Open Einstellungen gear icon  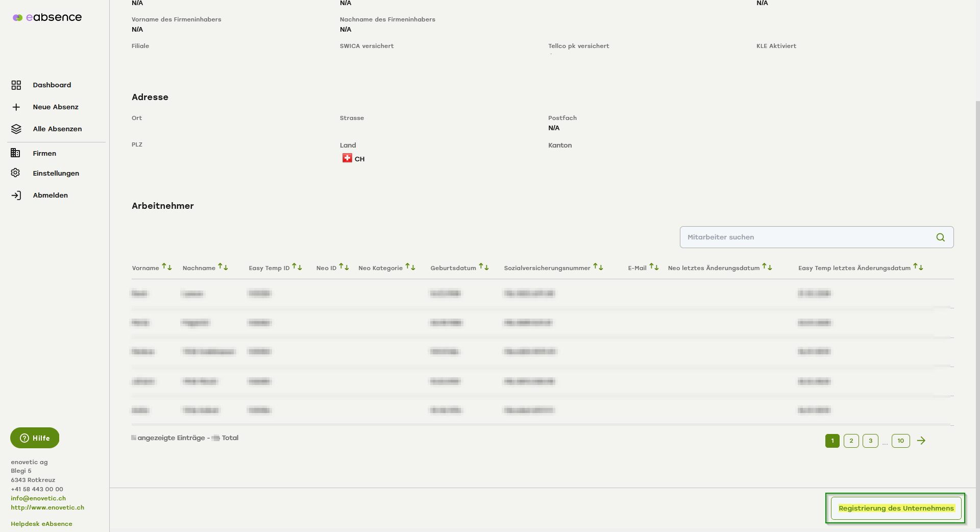(x=16, y=173)
